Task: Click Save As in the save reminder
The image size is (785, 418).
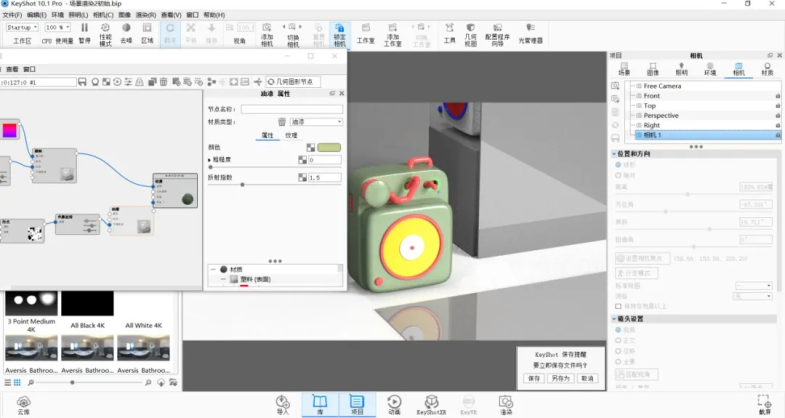Action: pos(560,378)
